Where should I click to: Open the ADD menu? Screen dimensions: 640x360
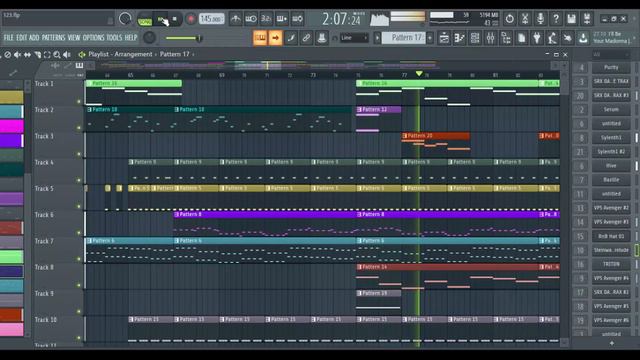coord(34,38)
